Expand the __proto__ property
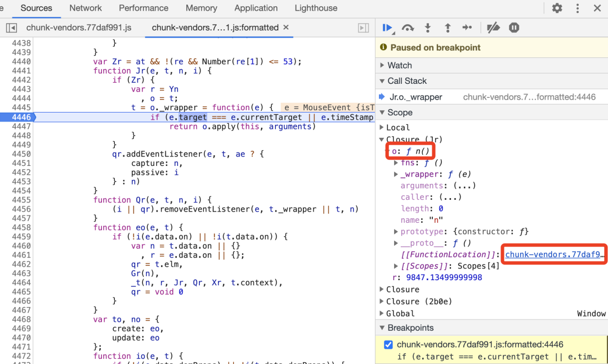 396,243
